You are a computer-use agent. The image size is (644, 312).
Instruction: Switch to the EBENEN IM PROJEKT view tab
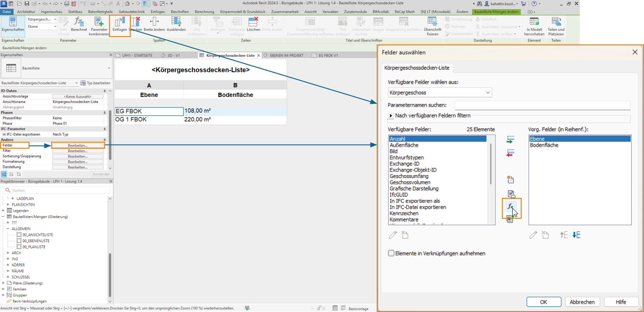pyautogui.click(x=286, y=55)
